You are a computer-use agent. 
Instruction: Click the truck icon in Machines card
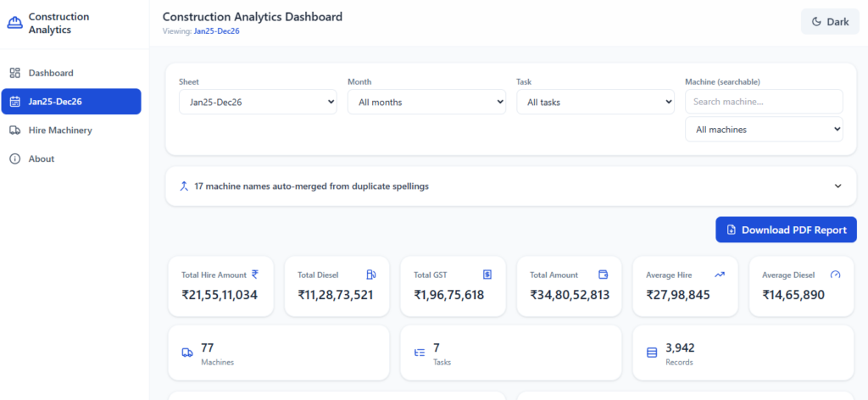tap(187, 353)
